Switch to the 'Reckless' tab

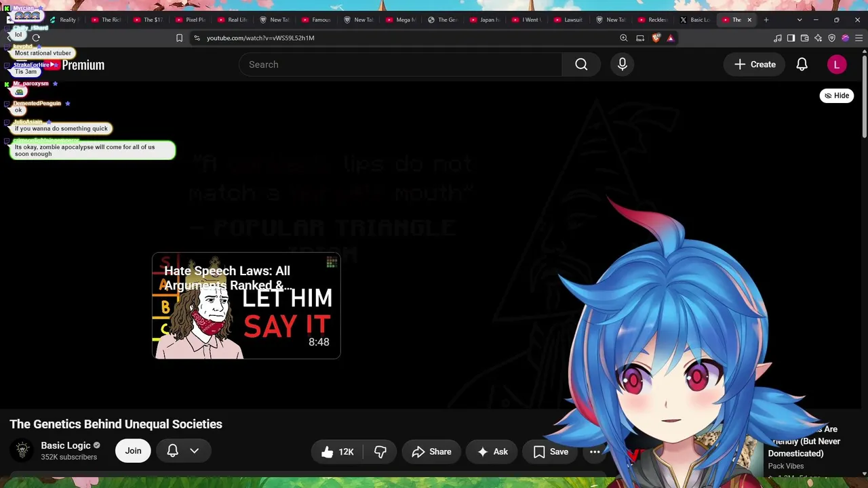click(652, 20)
